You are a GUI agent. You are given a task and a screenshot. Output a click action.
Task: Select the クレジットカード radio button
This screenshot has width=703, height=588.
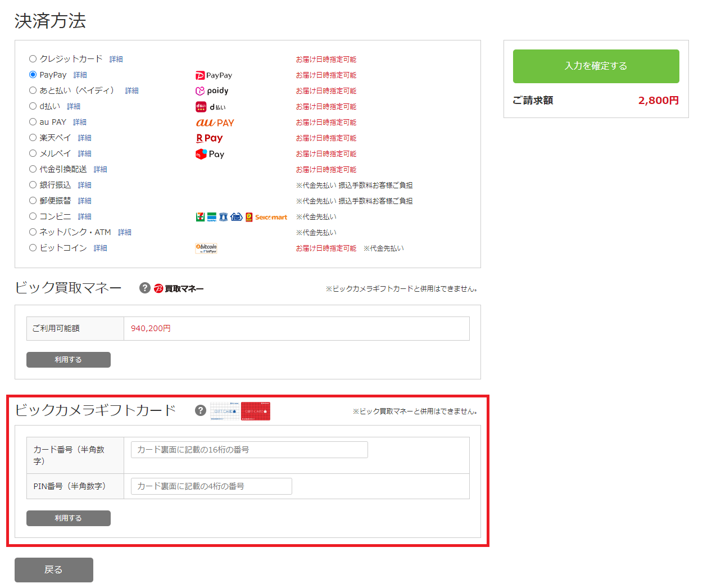pyautogui.click(x=33, y=59)
